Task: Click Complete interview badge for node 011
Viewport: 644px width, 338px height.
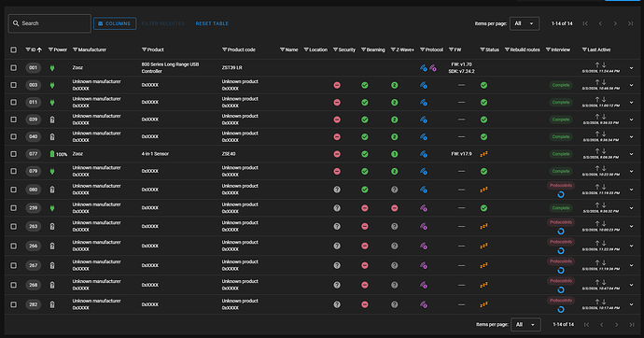Action: tap(561, 103)
